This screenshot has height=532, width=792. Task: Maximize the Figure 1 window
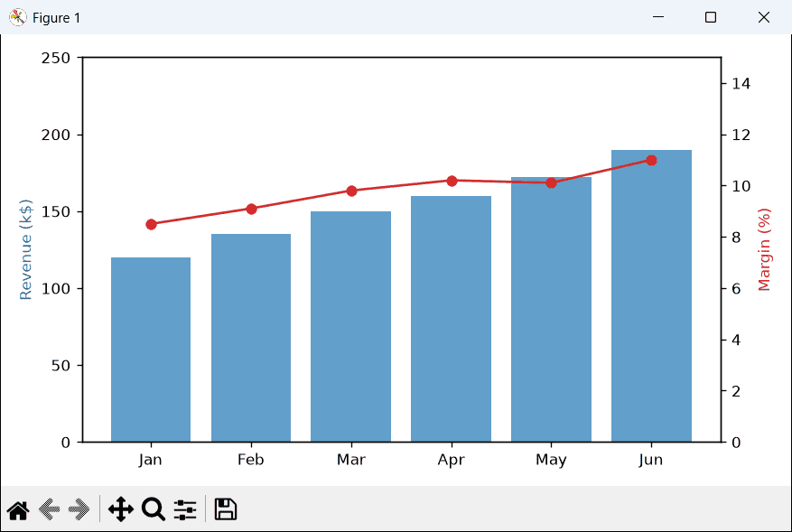click(x=711, y=17)
